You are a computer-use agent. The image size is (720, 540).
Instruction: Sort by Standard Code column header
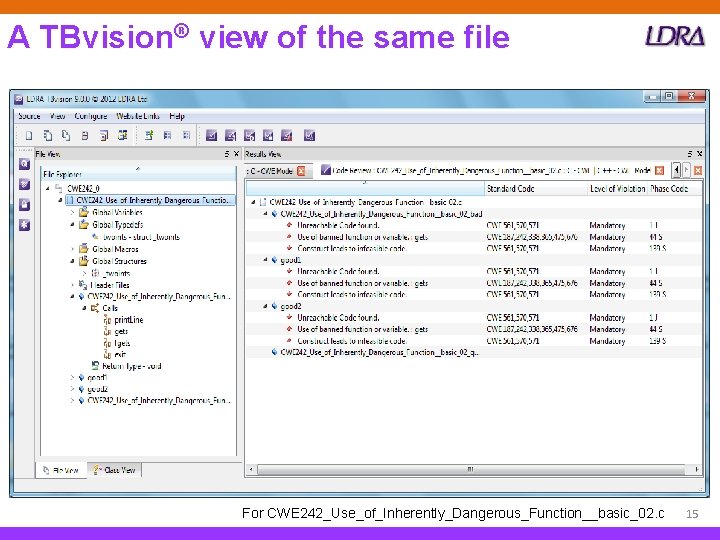[x=536, y=189]
